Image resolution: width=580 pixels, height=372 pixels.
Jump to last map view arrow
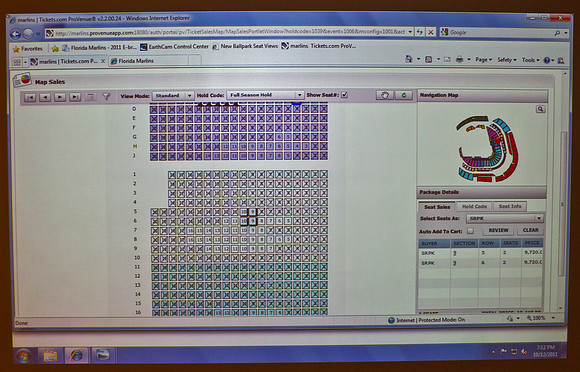click(75, 97)
